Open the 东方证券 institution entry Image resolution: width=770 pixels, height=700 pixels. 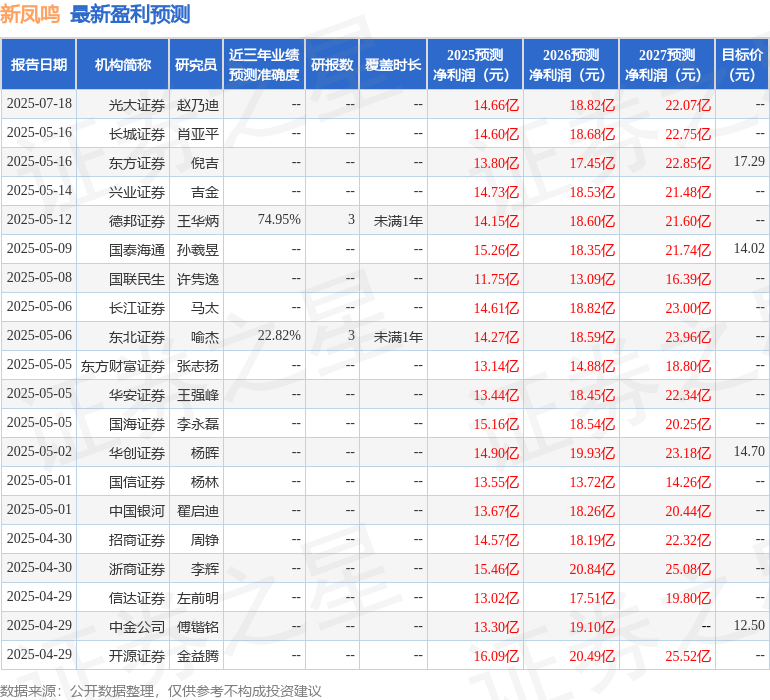137,163
